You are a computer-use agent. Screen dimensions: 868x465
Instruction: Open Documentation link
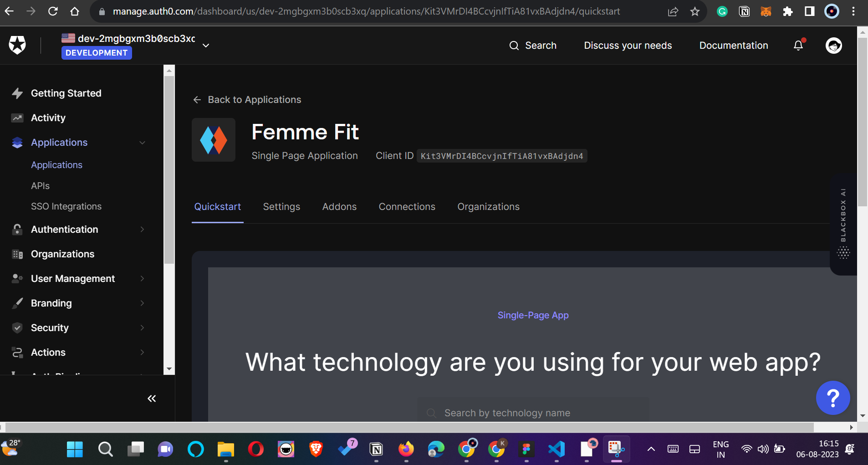pos(734,46)
